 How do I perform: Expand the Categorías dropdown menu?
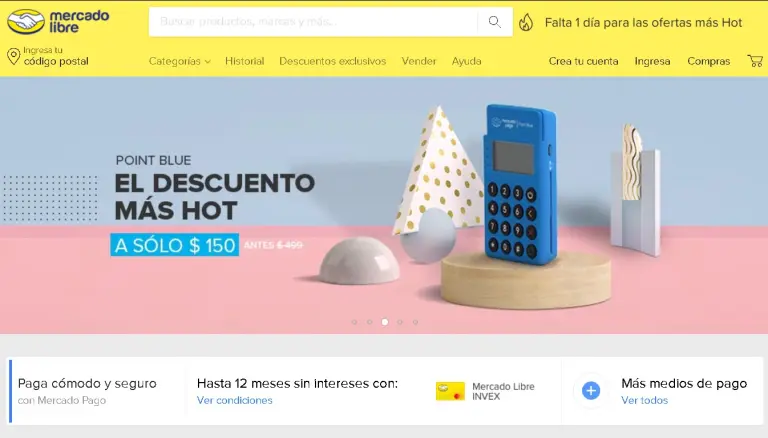pyautogui.click(x=180, y=61)
